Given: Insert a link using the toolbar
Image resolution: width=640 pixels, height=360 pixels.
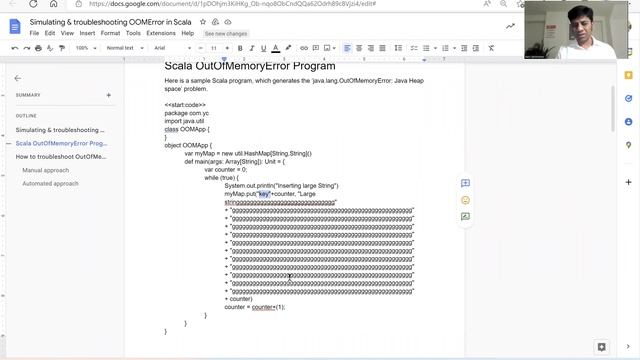Looking at the screenshot, I should pos(304,48).
